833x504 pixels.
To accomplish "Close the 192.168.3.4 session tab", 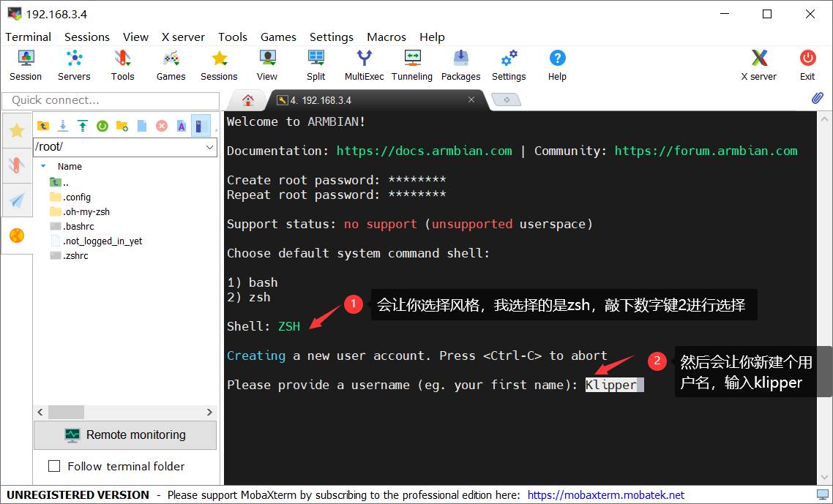I will [x=471, y=99].
